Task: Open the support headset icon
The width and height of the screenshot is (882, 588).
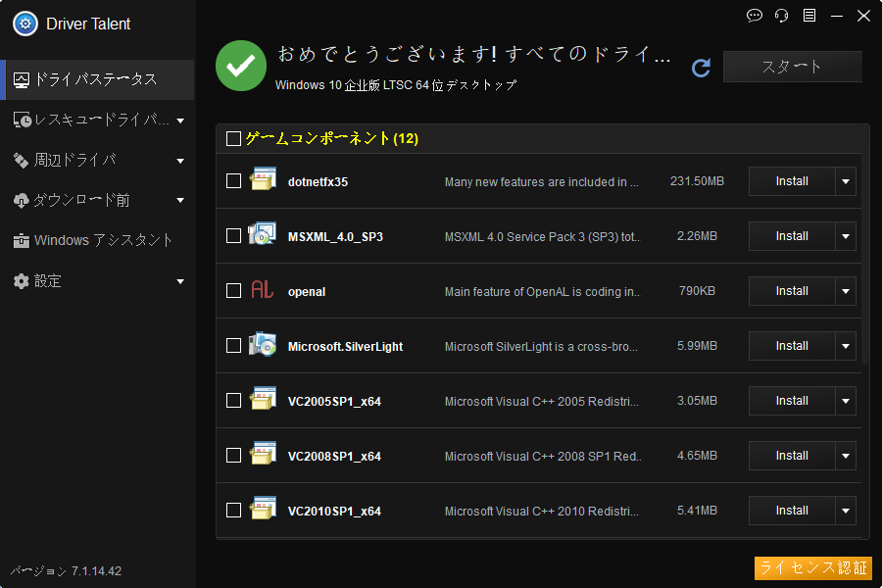Action: click(x=781, y=16)
